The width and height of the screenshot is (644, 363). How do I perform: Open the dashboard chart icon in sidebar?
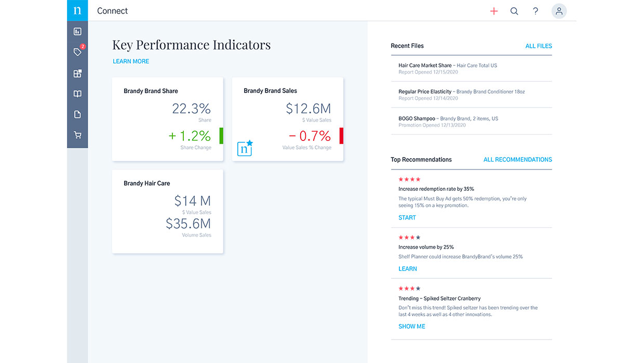pos(77,32)
